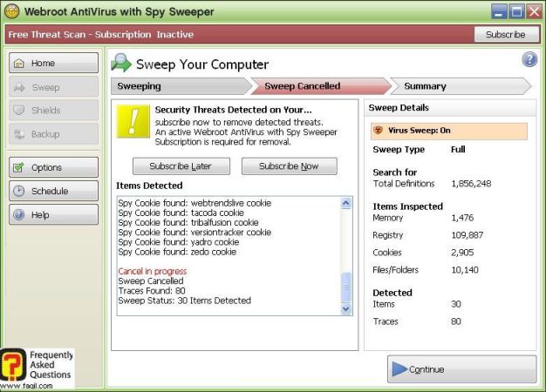Click the Sweep Type value Full
Viewport: 546px width, 392px height.
click(x=458, y=150)
